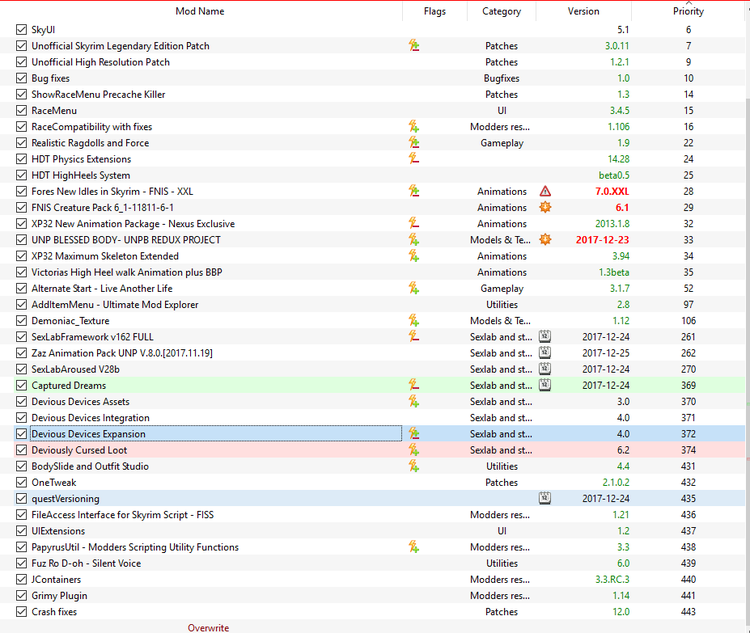The width and height of the screenshot is (750, 633).
Task: Disable the SkyUI mod checkbox
Action: [x=21, y=30]
